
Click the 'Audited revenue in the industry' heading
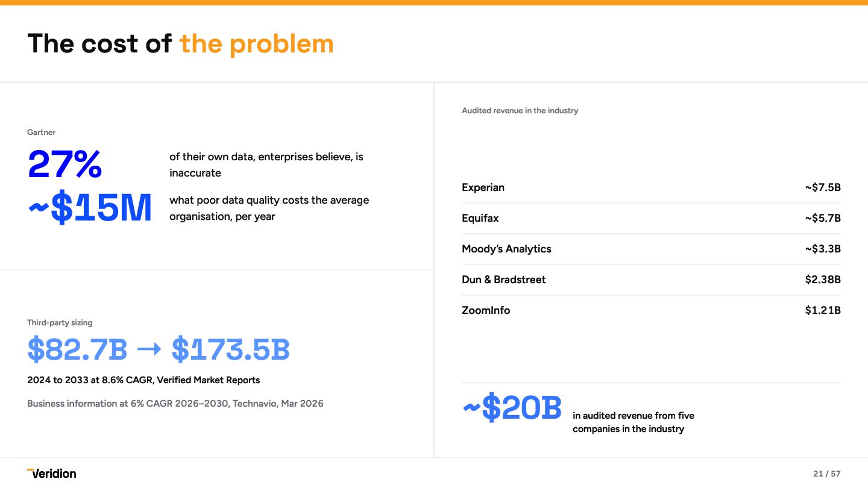pos(520,110)
